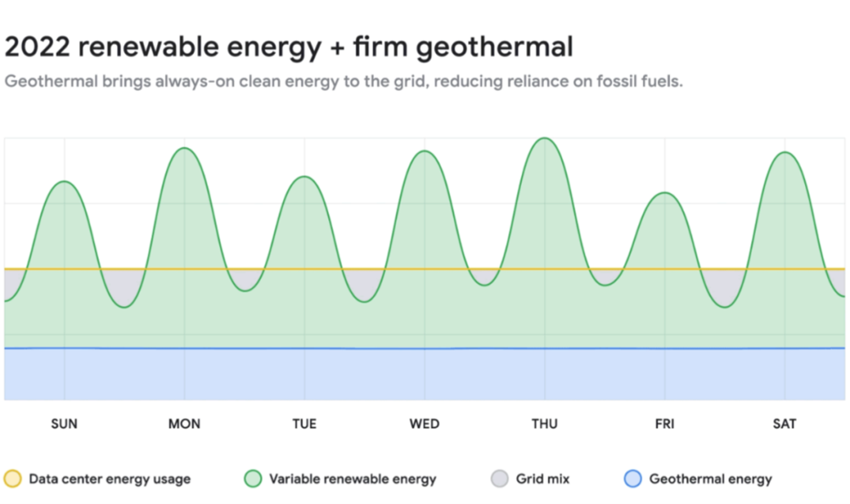Select the THU axis label

544,423
